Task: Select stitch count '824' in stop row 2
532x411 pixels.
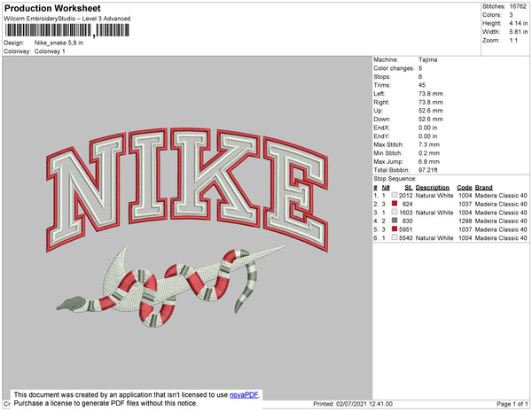Action: pos(408,204)
